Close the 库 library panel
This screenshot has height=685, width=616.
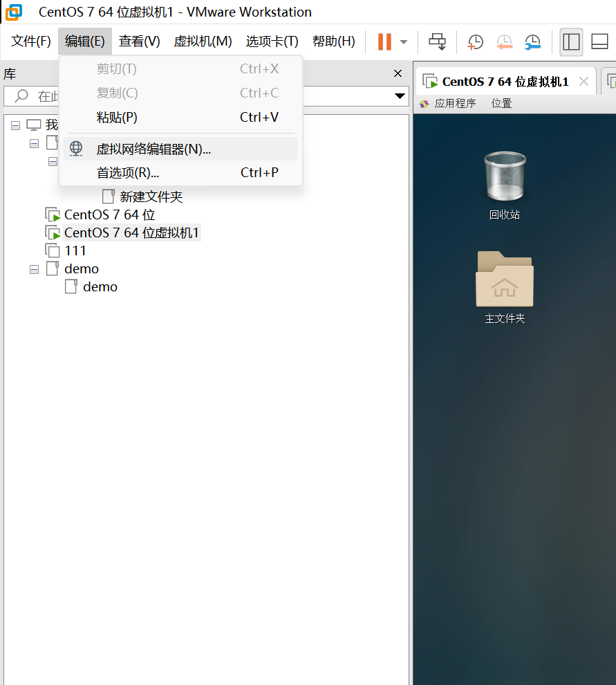(x=398, y=73)
